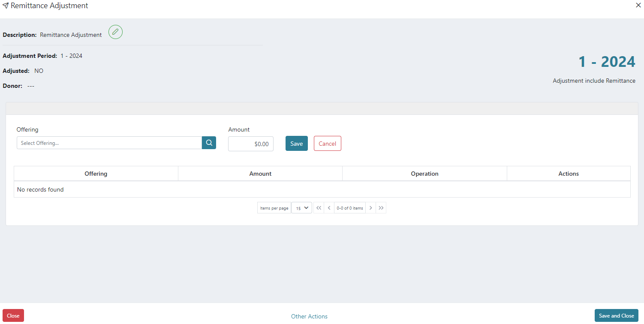Open Other Actions
The height and width of the screenshot is (324, 644).
(x=309, y=316)
